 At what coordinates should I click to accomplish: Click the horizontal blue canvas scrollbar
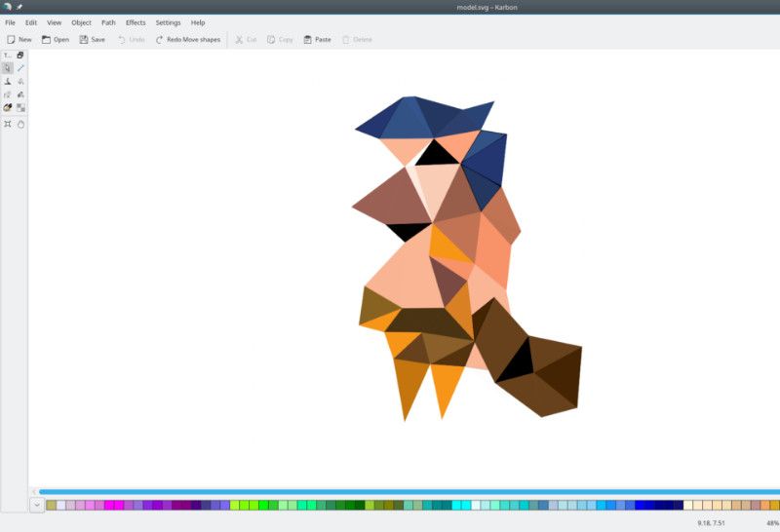point(409,492)
